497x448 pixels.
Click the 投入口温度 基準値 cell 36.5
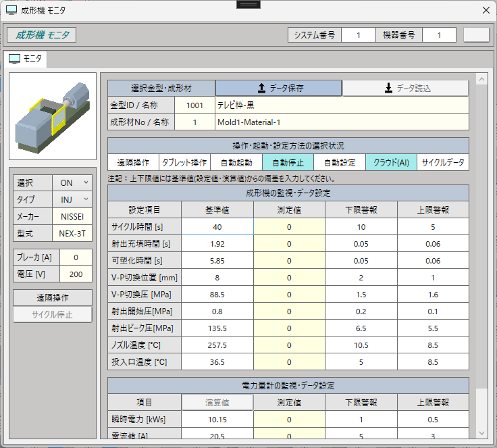(x=217, y=362)
